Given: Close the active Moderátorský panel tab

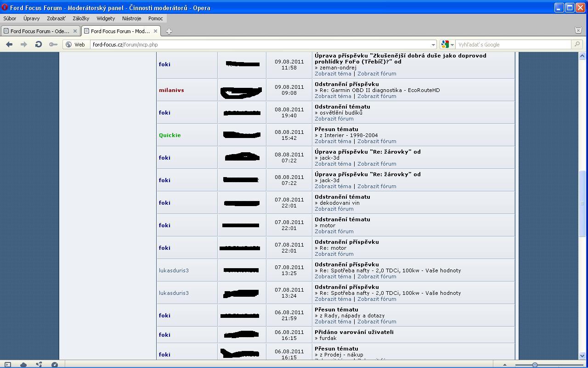Looking at the screenshot, I should [x=155, y=31].
